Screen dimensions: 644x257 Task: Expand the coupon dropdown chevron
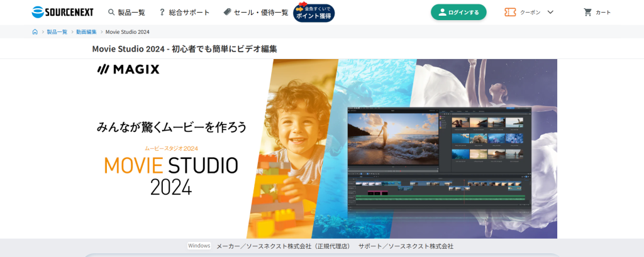[x=550, y=13]
